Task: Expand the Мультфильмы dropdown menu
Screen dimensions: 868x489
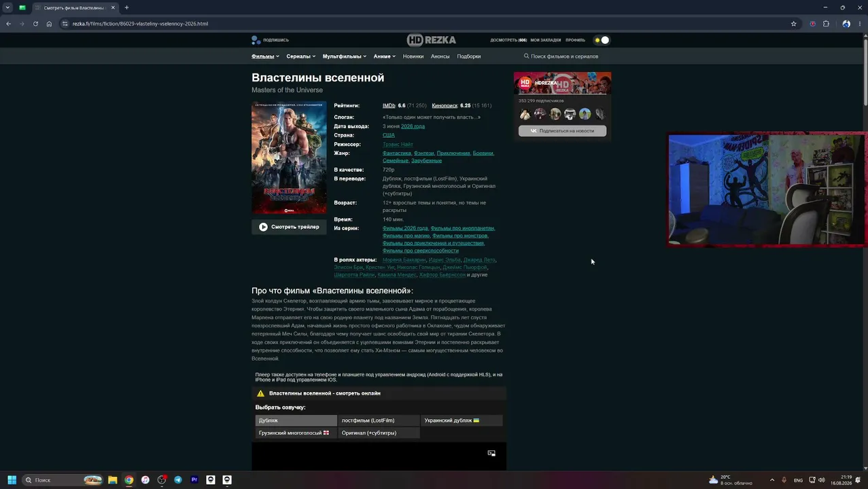Action: click(x=345, y=56)
